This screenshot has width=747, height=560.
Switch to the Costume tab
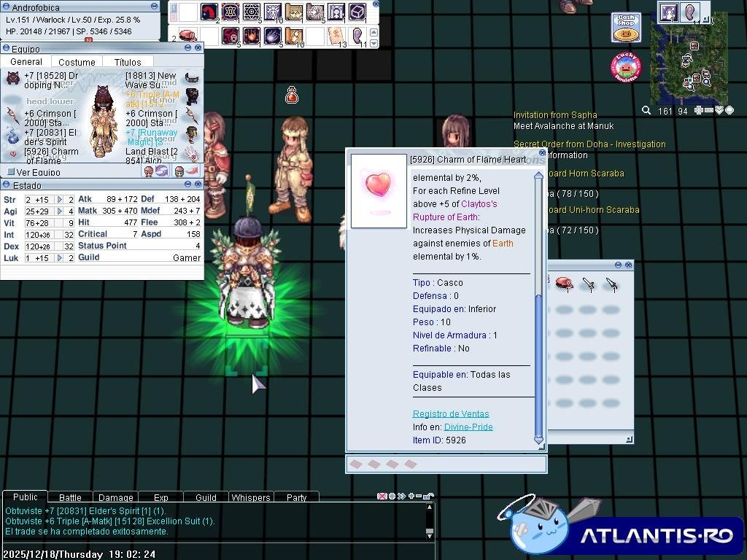click(x=77, y=62)
